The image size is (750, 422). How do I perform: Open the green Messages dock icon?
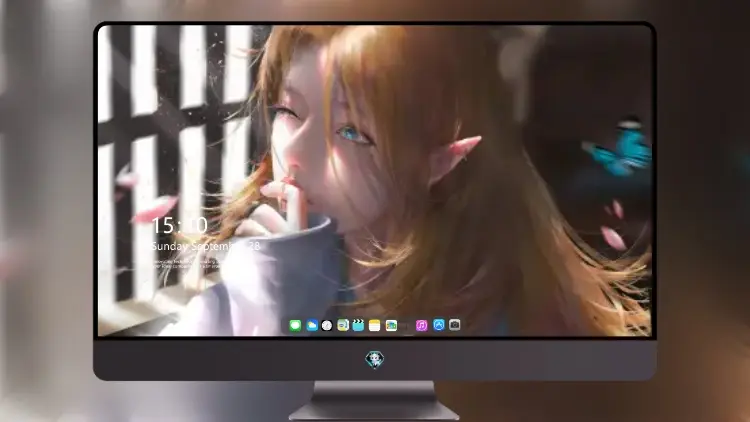tap(295, 325)
